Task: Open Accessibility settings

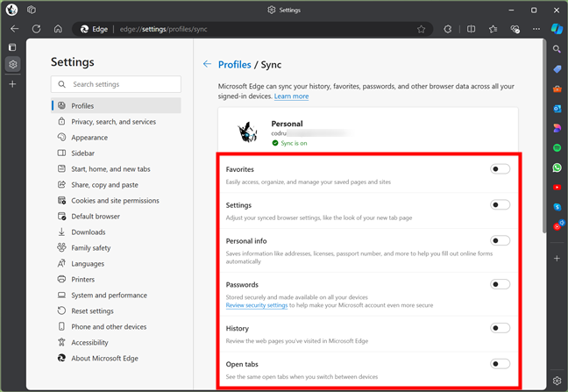Action: (116, 342)
